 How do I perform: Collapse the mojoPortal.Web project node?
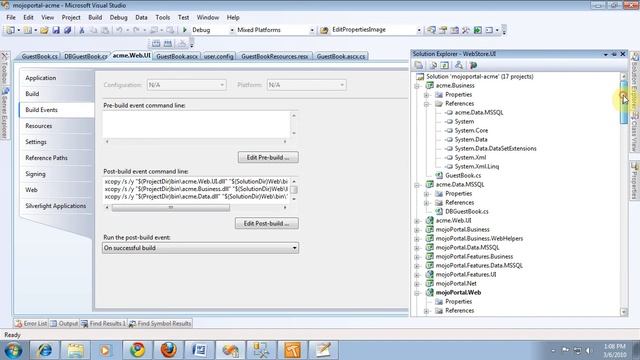(417, 293)
